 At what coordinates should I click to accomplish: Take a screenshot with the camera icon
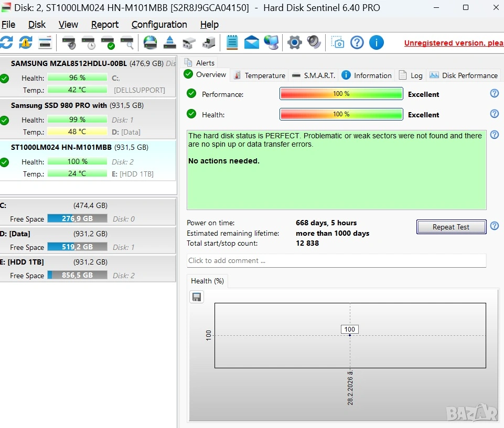[338, 42]
